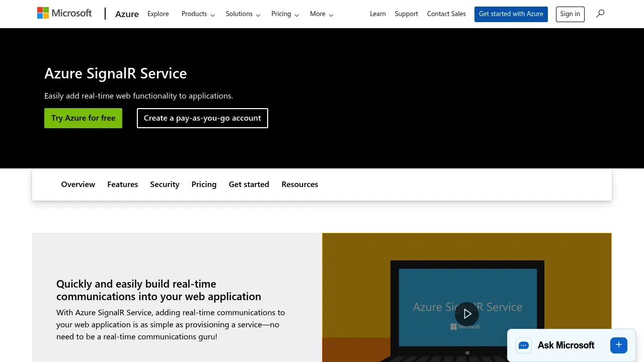Click Try Azure for free button

pyautogui.click(x=83, y=118)
